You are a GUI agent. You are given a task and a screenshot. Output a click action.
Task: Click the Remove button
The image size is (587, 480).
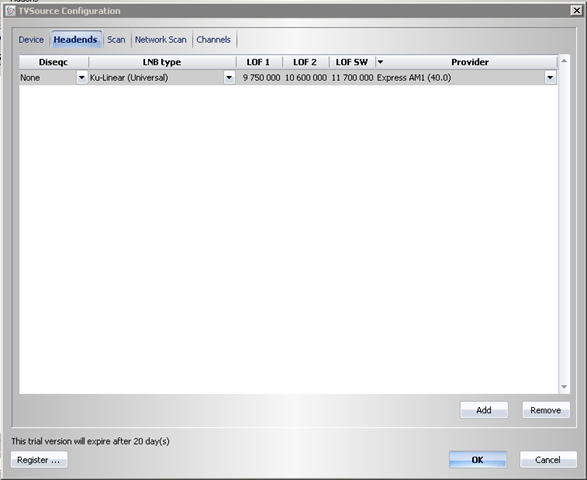tap(546, 410)
